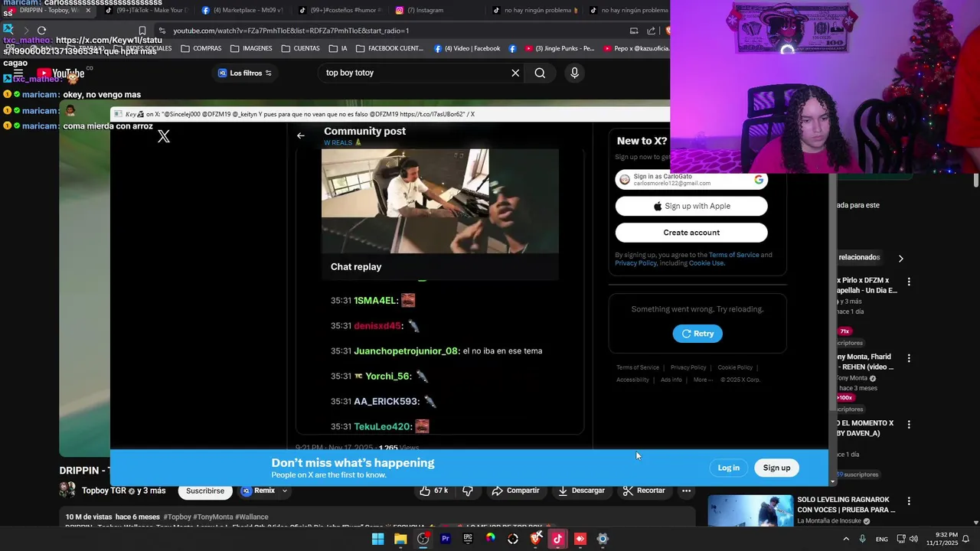Expand Remix dropdown arrow

coord(285,491)
